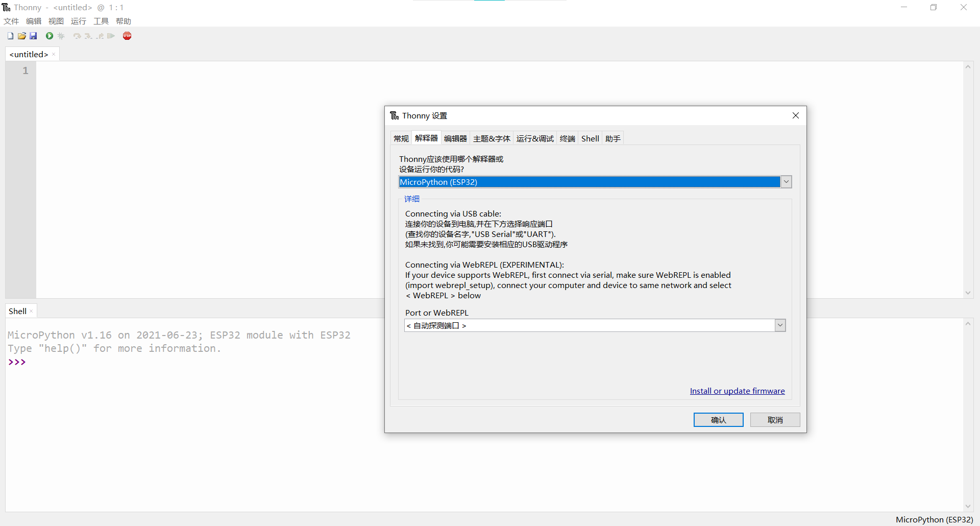Click the 取消 button
This screenshot has width=980, height=526.
click(x=775, y=420)
